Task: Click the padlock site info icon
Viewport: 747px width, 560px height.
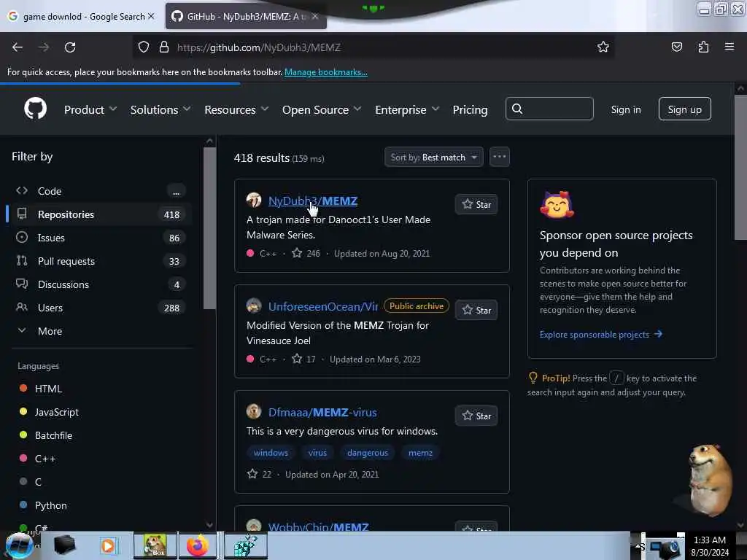Action: tap(164, 47)
